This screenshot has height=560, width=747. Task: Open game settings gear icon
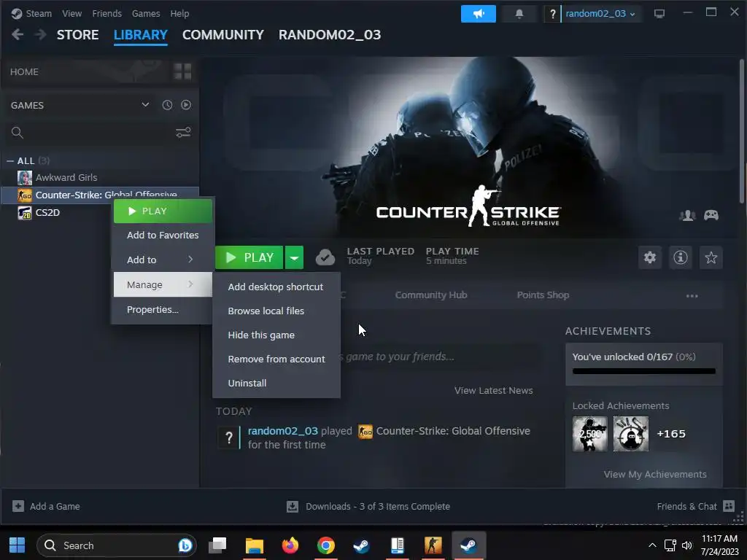point(650,257)
